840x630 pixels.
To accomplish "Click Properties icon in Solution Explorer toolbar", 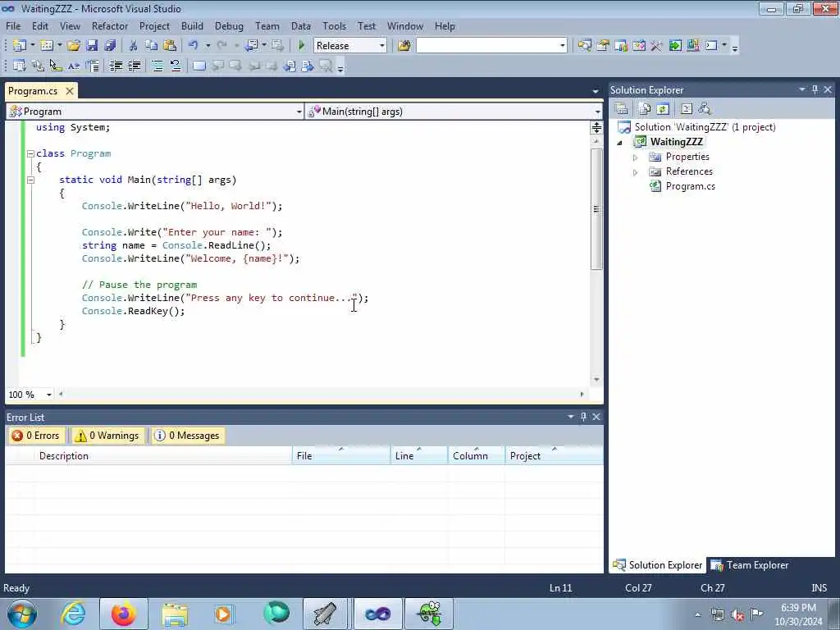I will pyautogui.click(x=622, y=109).
